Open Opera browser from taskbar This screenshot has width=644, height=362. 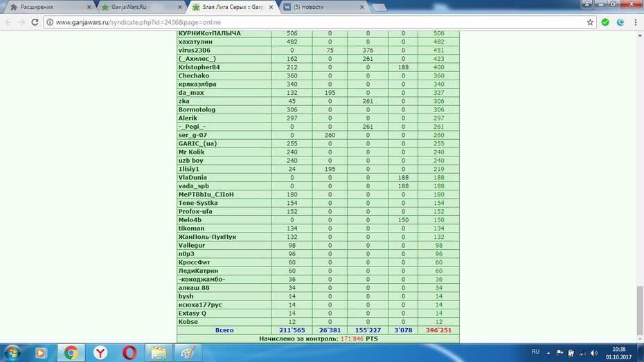[129, 352]
